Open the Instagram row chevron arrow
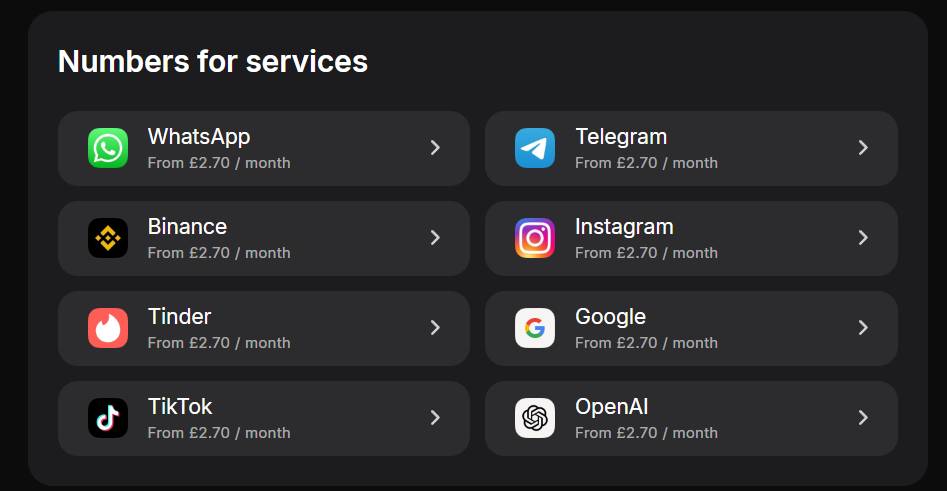Screen dimensions: 947x491 863,237
